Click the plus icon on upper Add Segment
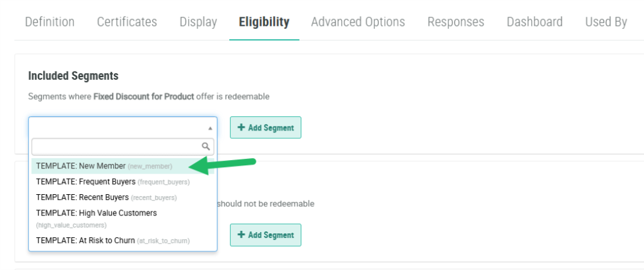This screenshot has width=644, height=270. click(x=241, y=127)
